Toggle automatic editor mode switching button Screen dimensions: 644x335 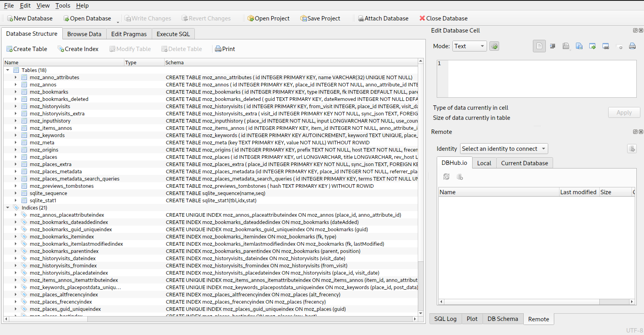(494, 46)
